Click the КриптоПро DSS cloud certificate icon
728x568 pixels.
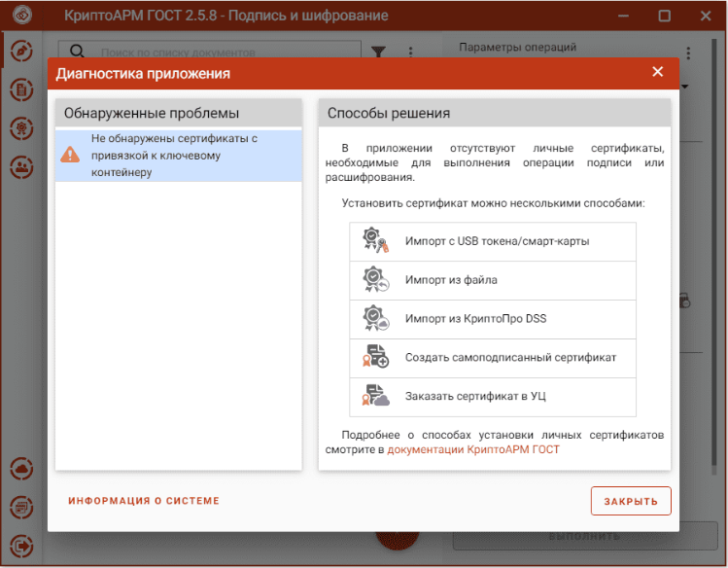[x=375, y=318]
